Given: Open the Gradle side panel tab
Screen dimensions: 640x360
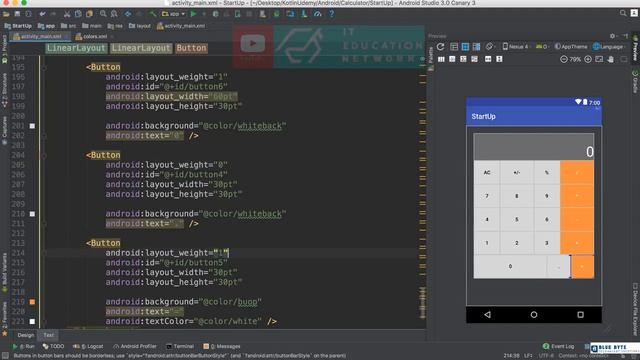Looking at the screenshot, I should tap(635, 81).
